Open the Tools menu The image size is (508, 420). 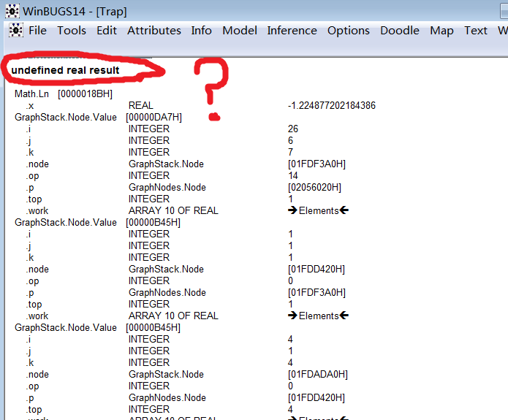point(72,31)
